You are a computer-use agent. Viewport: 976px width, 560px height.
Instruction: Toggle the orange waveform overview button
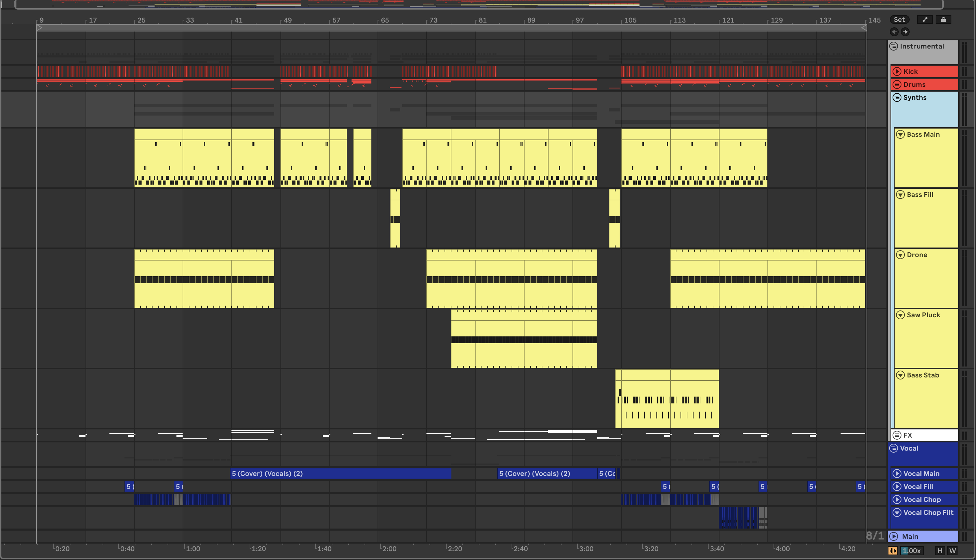(893, 551)
